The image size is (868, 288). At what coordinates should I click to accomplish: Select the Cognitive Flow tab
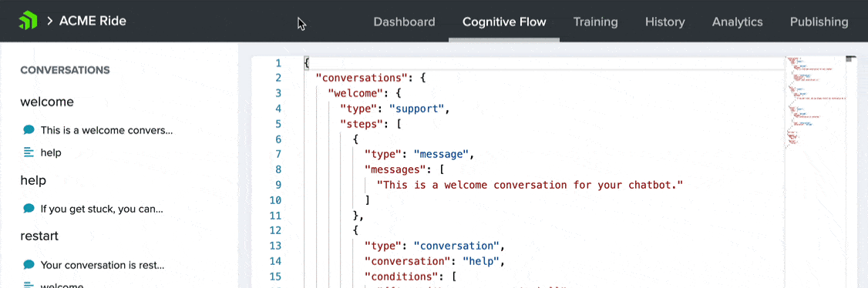[x=504, y=22]
